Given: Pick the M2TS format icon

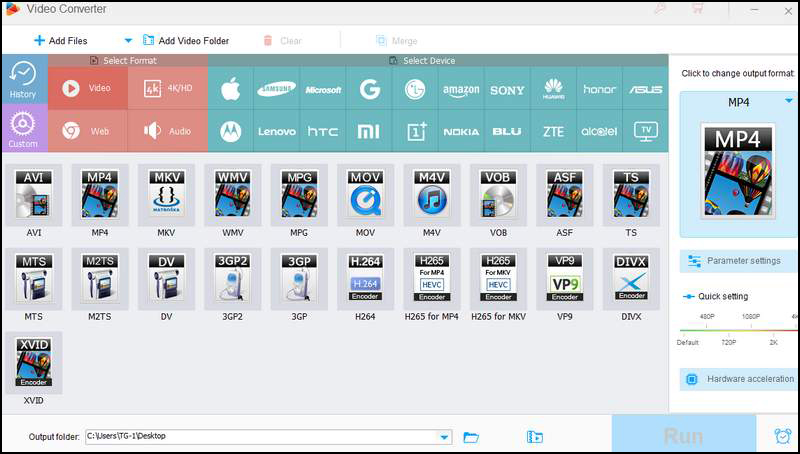Looking at the screenshot, I should pos(100,279).
